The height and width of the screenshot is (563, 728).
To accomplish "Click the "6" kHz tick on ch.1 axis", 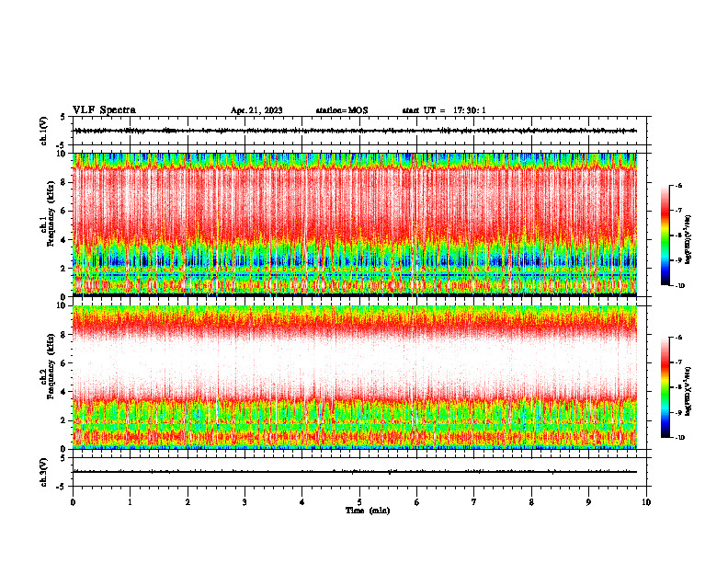I will click(x=63, y=212).
